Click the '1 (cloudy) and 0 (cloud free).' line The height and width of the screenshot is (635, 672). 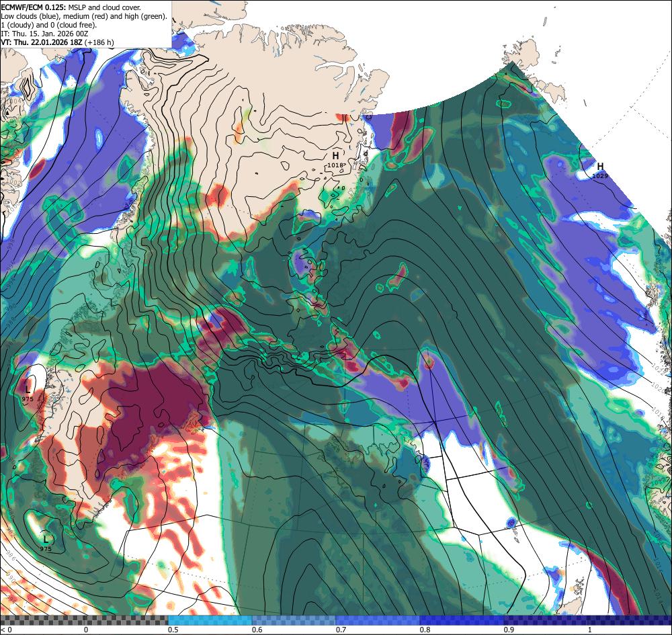pos(49,25)
